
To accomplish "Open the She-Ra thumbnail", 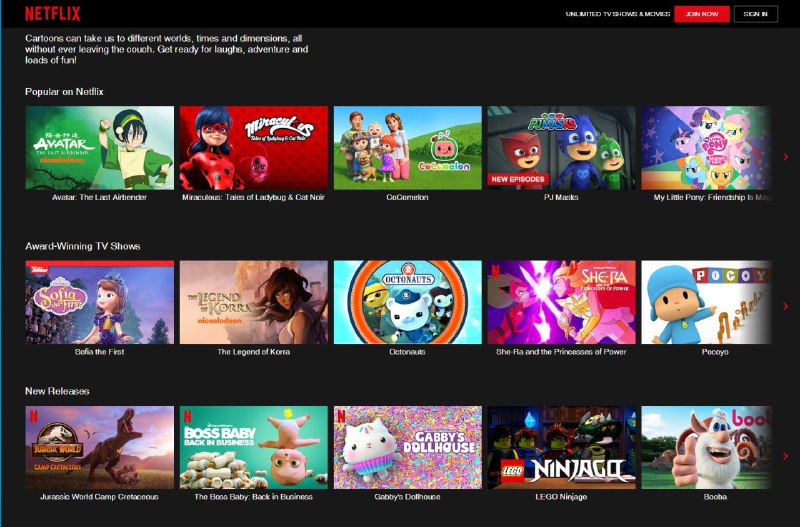I will click(x=561, y=302).
